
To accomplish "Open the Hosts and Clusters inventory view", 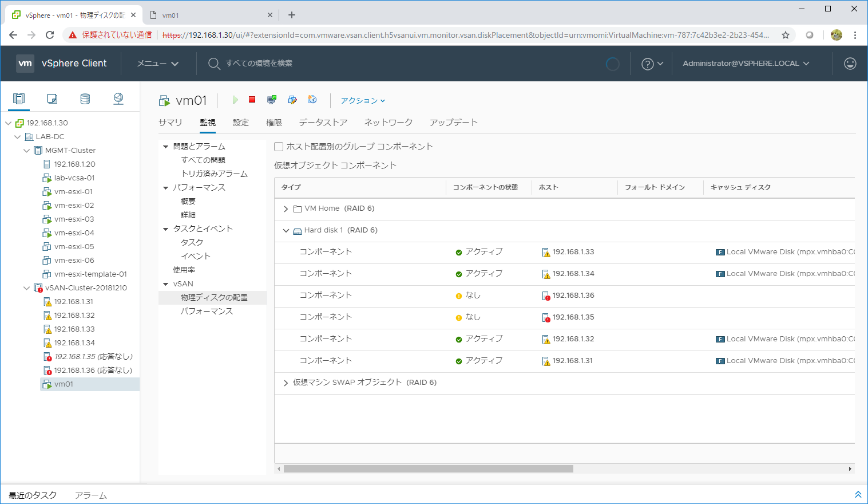I will point(19,99).
